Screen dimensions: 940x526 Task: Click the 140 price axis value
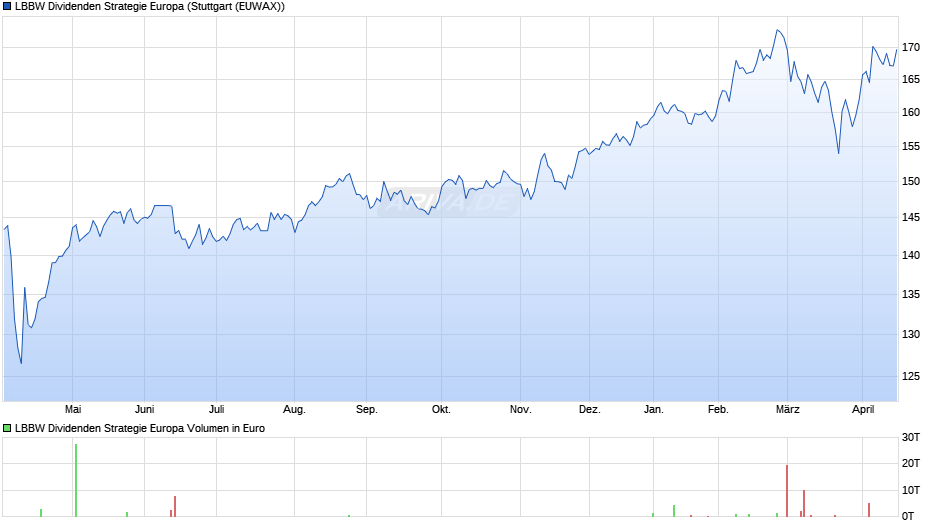(911, 255)
